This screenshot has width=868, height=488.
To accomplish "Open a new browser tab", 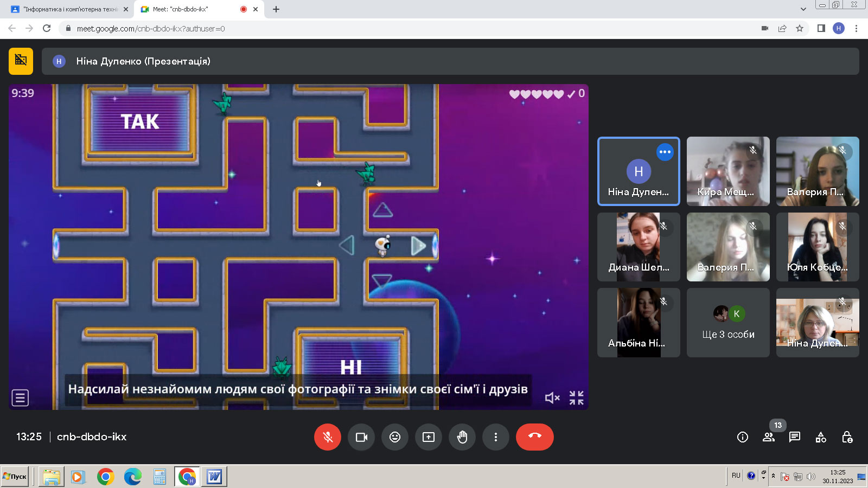I will click(276, 9).
